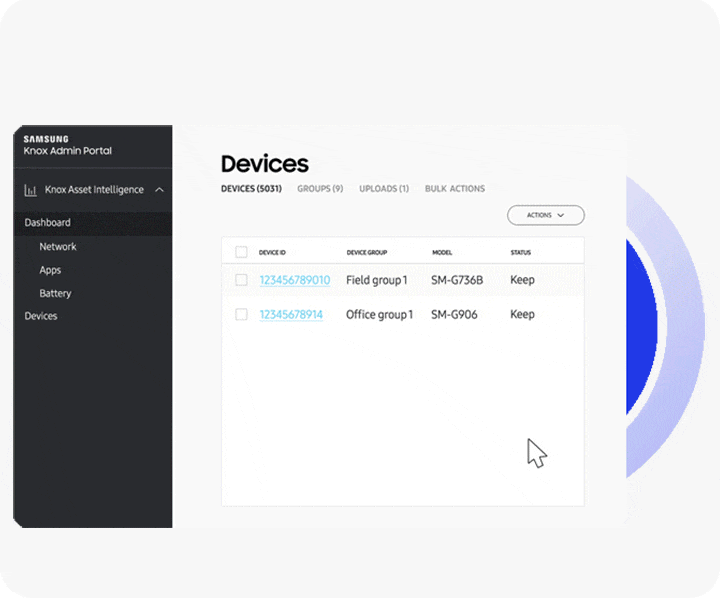The width and height of the screenshot is (720, 598).
Task: Open device link 12345678914
Action: pos(291,315)
